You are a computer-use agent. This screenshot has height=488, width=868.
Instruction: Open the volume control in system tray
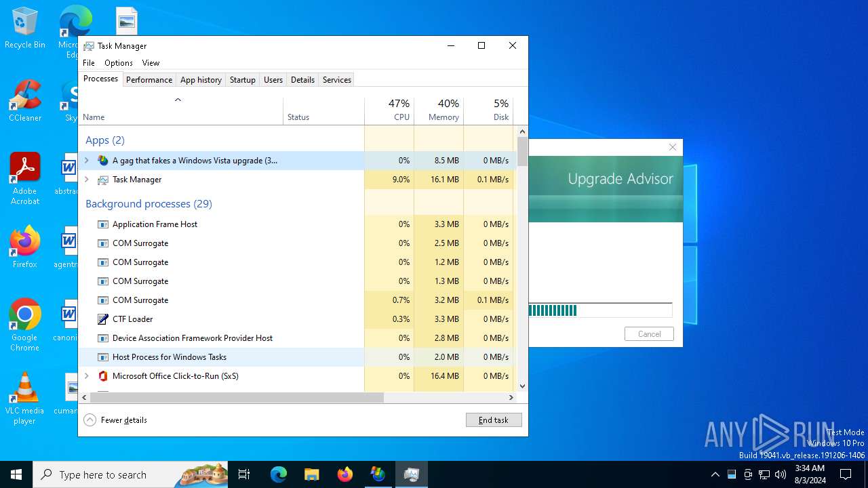tap(781, 474)
